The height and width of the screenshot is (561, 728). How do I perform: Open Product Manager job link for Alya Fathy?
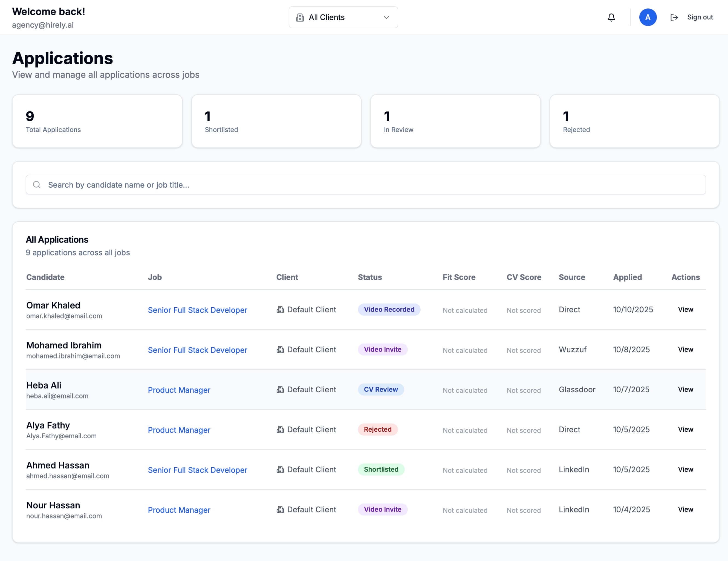pos(179,430)
